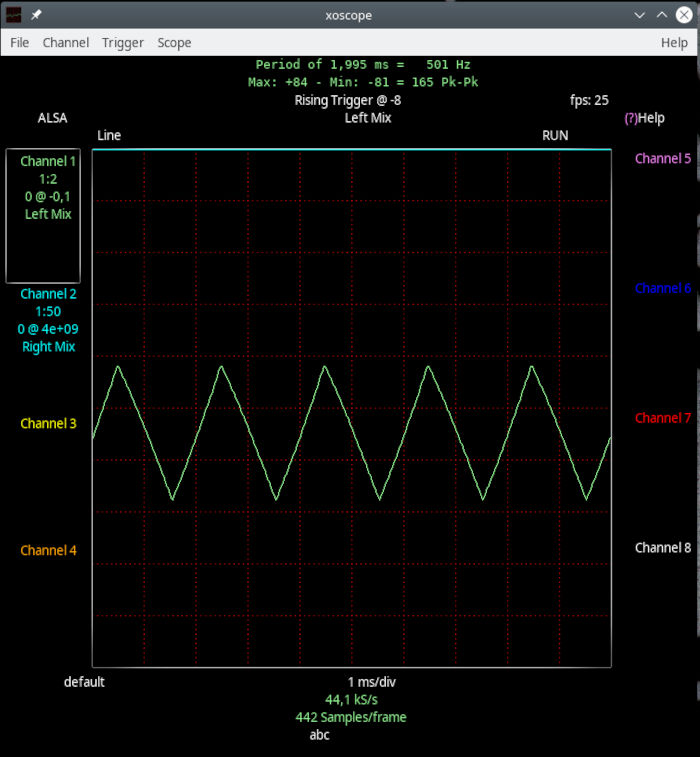Activate Channel 3
700x757 pixels.
click(48, 423)
